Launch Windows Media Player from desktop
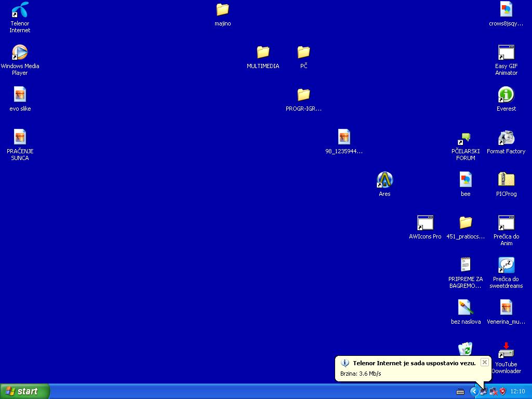Image resolution: width=532 pixels, height=399 pixels. pos(20,52)
